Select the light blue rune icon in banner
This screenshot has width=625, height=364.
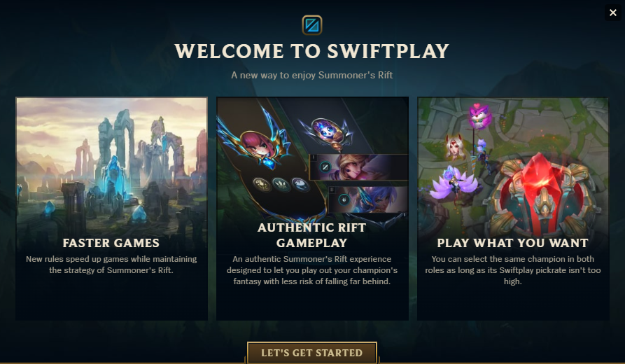[300, 184]
